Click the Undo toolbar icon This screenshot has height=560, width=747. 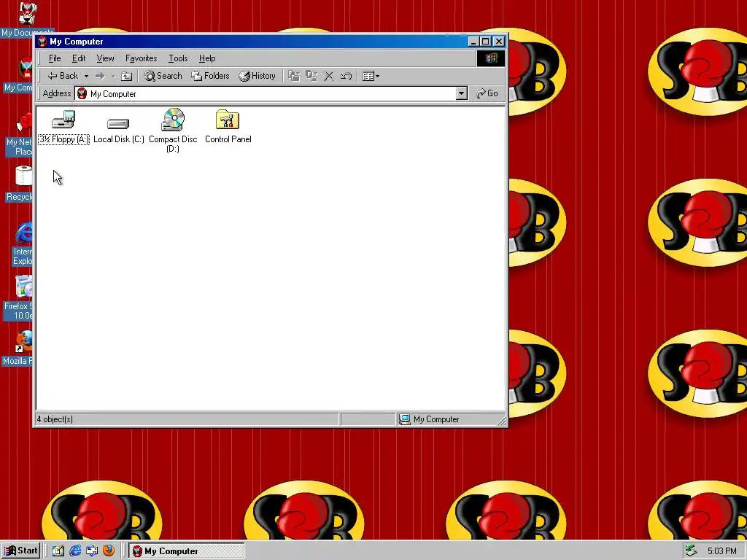347,76
